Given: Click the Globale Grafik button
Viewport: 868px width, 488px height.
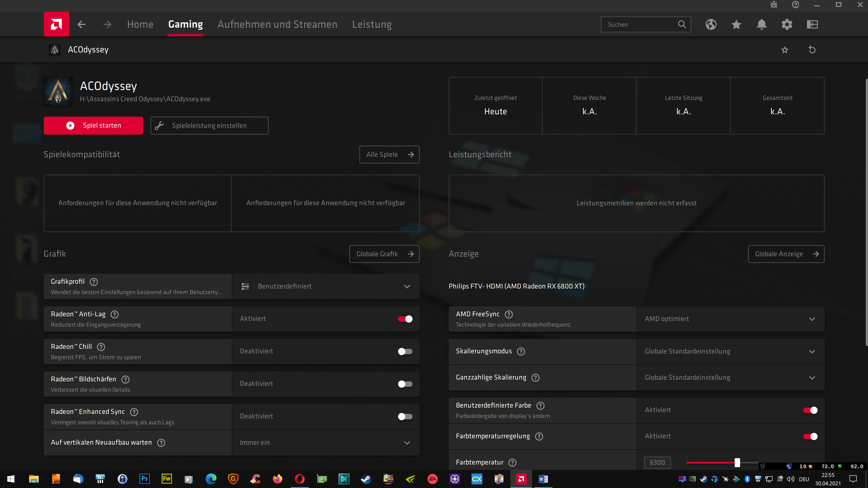Looking at the screenshot, I should [384, 254].
